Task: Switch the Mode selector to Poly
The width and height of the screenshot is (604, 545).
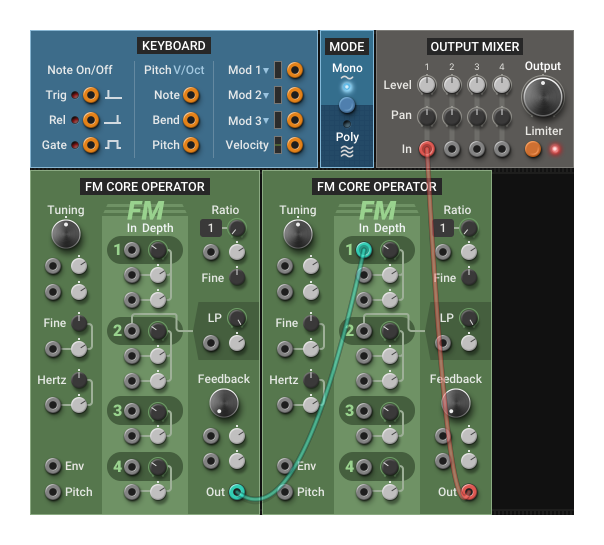Action: click(x=346, y=137)
